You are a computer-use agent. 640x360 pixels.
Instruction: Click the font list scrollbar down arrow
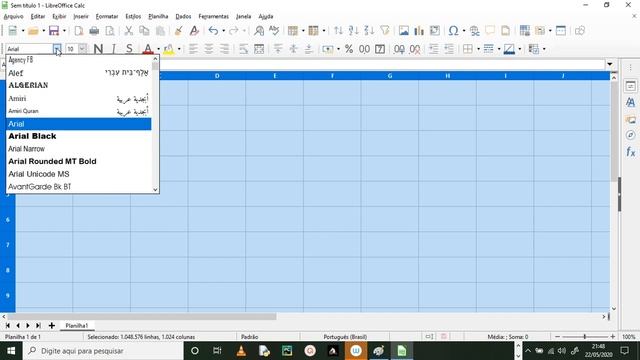[155, 189]
